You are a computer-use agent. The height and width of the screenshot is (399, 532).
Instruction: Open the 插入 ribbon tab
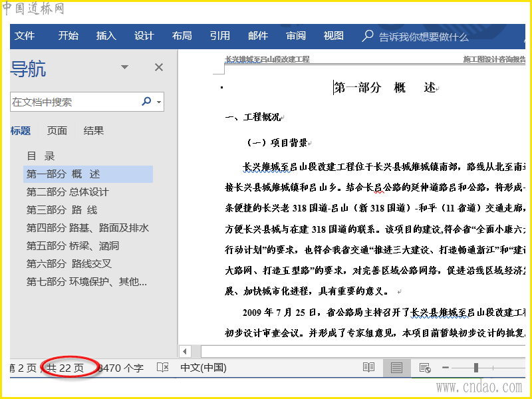tap(106, 36)
